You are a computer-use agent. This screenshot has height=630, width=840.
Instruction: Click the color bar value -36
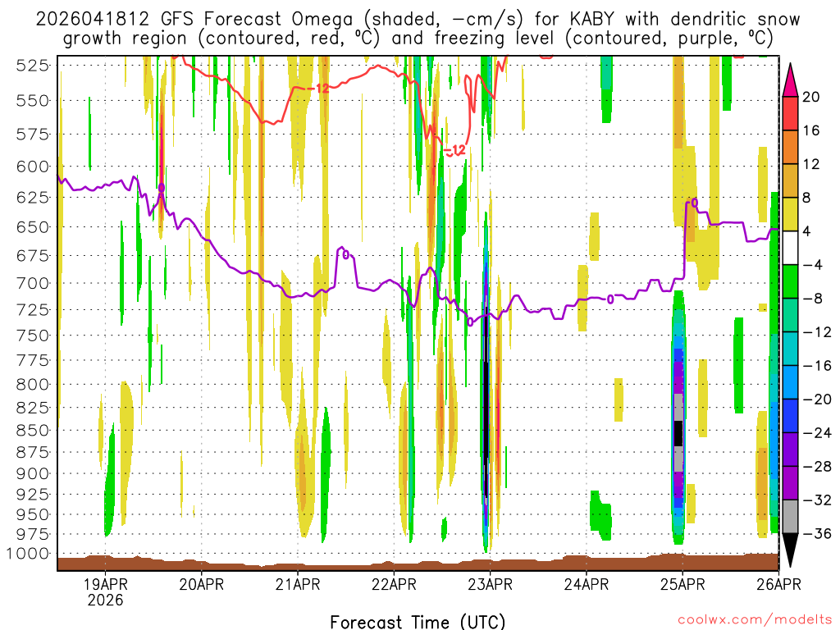pyautogui.click(x=817, y=533)
